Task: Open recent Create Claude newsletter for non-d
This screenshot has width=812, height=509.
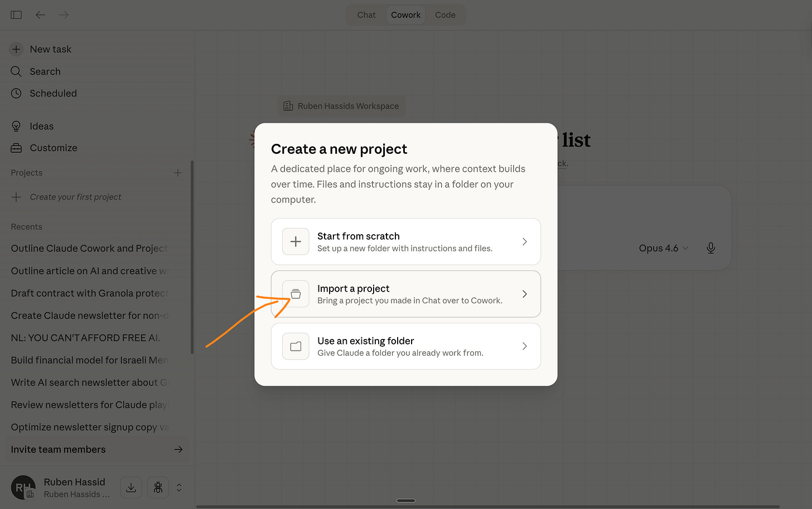Action: [x=89, y=315]
